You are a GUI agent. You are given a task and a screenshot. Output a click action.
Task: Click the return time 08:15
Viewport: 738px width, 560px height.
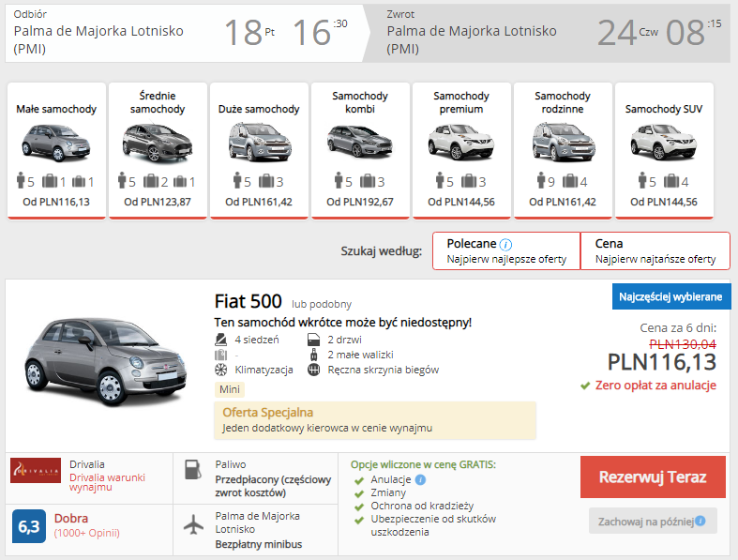[x=694, y=33]
